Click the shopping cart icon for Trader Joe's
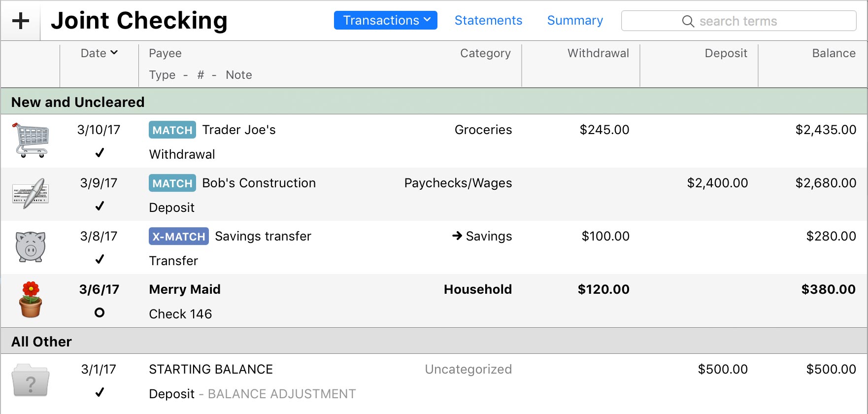The width and height of the screenshot is (868, 414). click(x=31, y=140)
